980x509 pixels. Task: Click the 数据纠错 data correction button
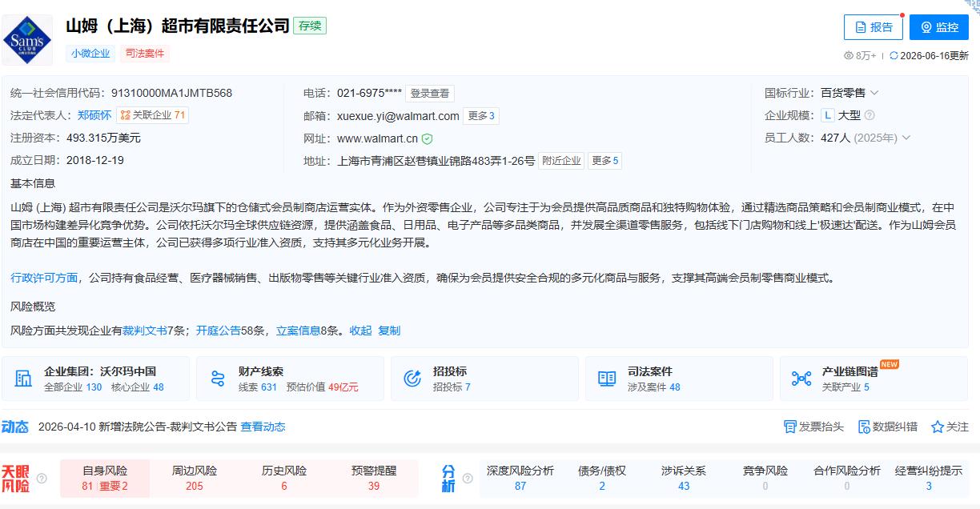point(888,427)
